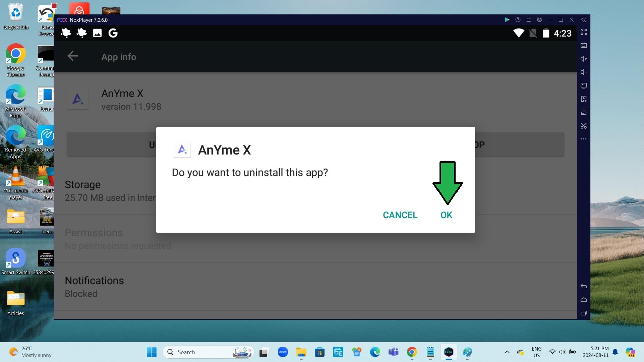Viewport: 644px width, 362px height.
Task: Toggle NoxPlayer fullscreen icon
Action: [x=584, y=32]
